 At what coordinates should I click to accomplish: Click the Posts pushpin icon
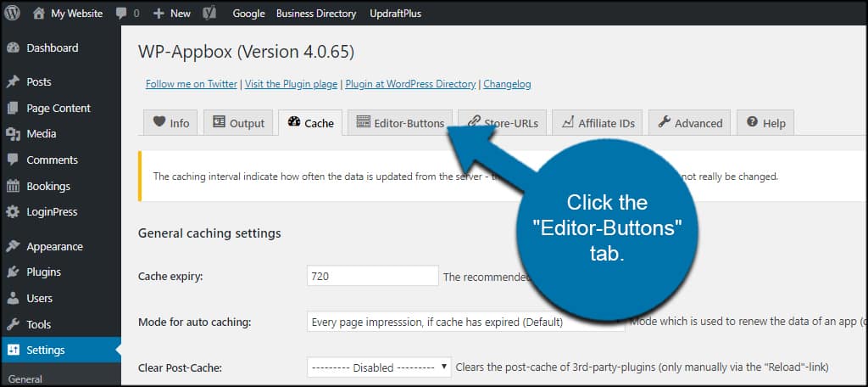point(14,82)
